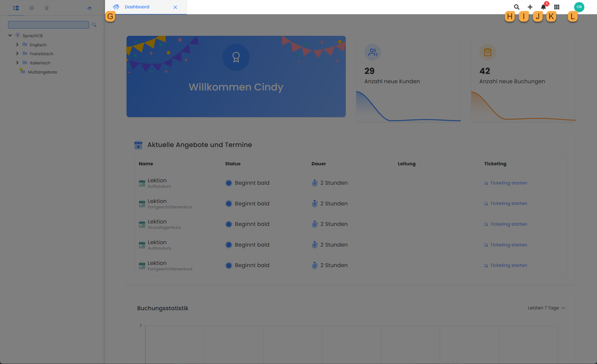Select the Dashboard tab
The image size is (597, 364).
tap(137, 7)
